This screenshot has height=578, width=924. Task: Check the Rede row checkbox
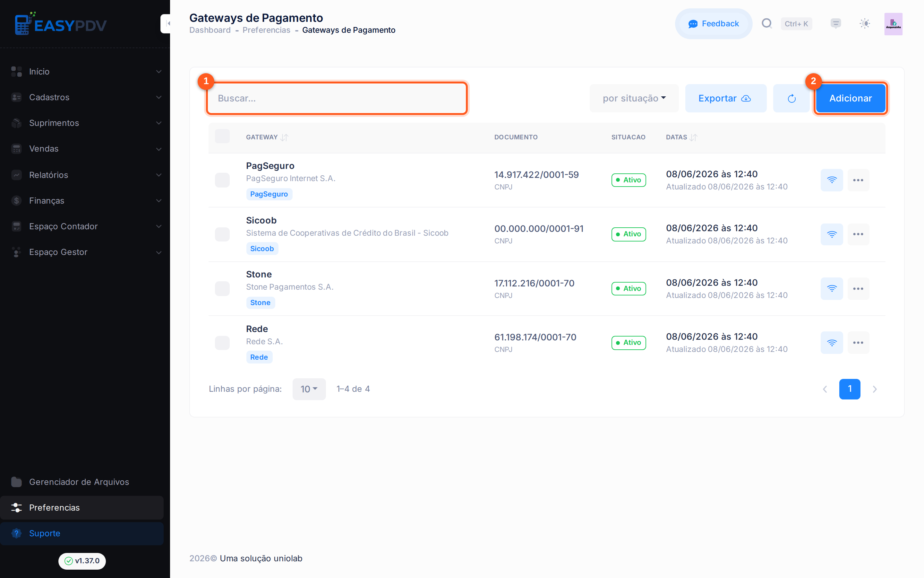pyautogui.click(x=222, y=343)
